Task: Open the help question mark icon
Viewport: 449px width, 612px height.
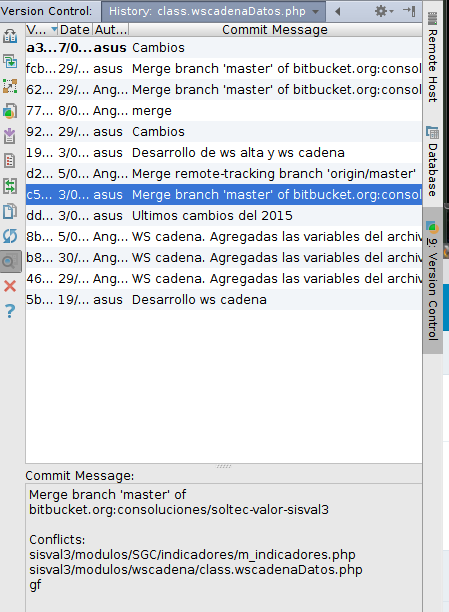Action: 10,311
